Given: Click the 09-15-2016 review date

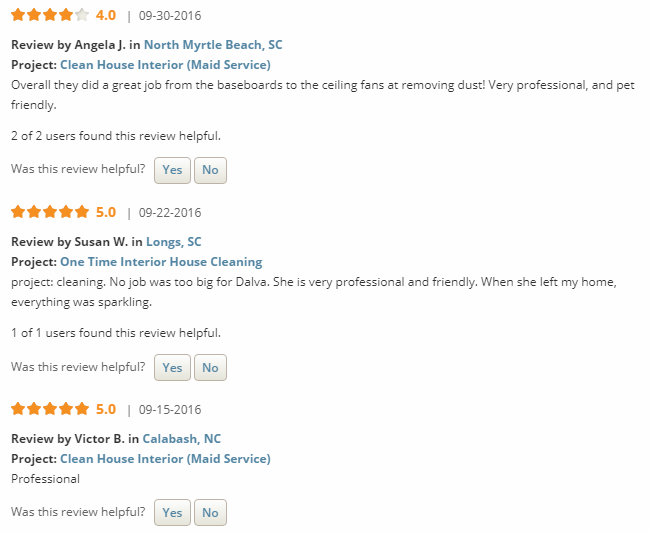Looking at the screenshot, I should pyautogui.click(x=170, y=409).
